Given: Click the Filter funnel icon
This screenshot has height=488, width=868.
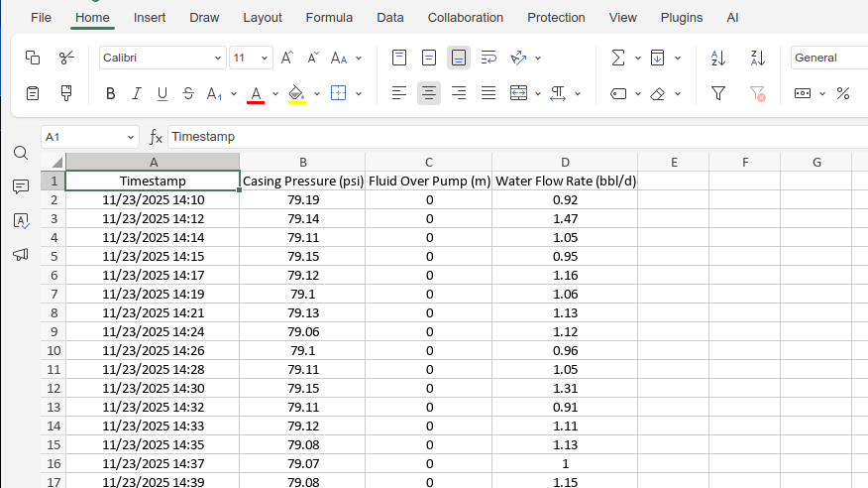Looking at the screenshot, I should 718,93.
